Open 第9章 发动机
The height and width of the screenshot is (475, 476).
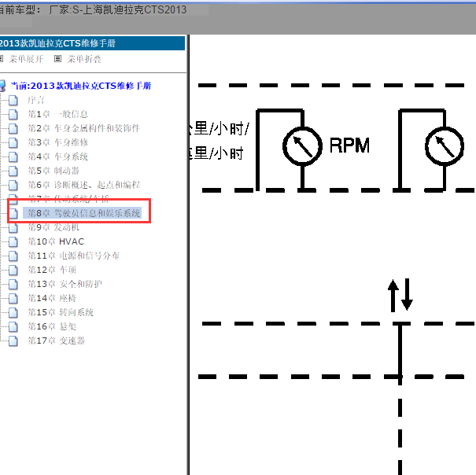click(x=54, y=227)
